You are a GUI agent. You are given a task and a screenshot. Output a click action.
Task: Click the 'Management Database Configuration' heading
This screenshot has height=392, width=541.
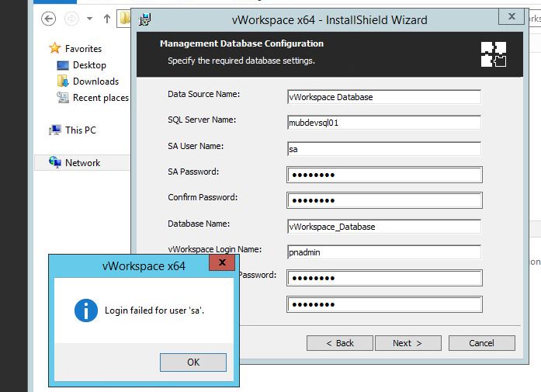[x=241, y=43]
